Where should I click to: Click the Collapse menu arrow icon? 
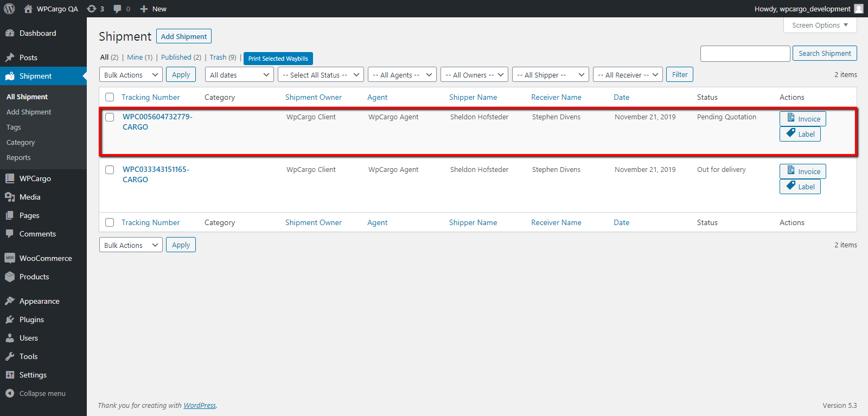point(10,393)
